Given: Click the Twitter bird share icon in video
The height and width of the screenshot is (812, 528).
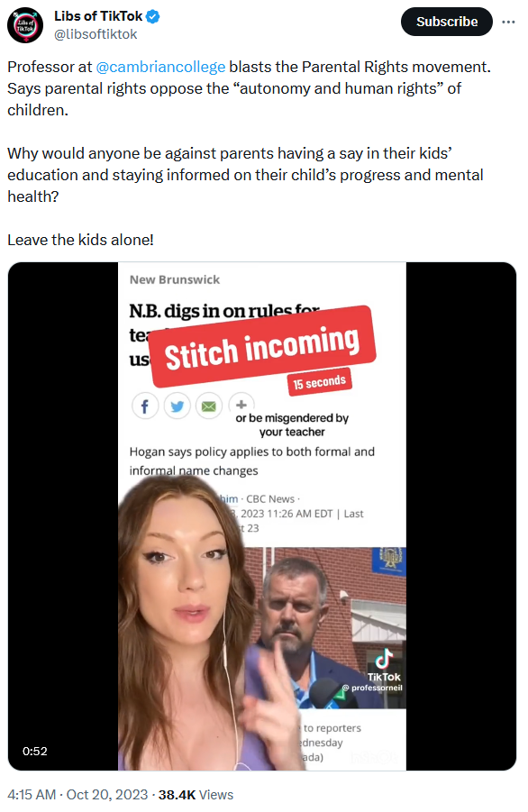Looking at the screenshot, I should pos(177,406).
